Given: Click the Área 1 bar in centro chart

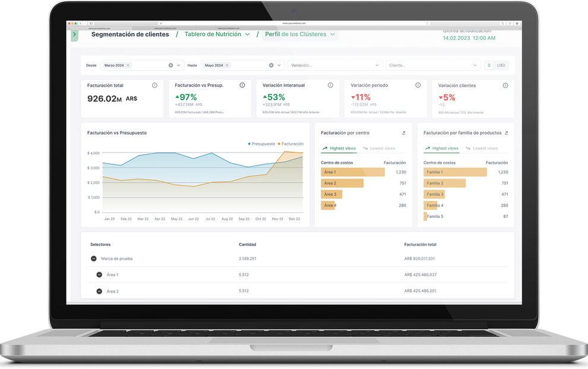Looking at the screenshot, I should tap(352, 172).
